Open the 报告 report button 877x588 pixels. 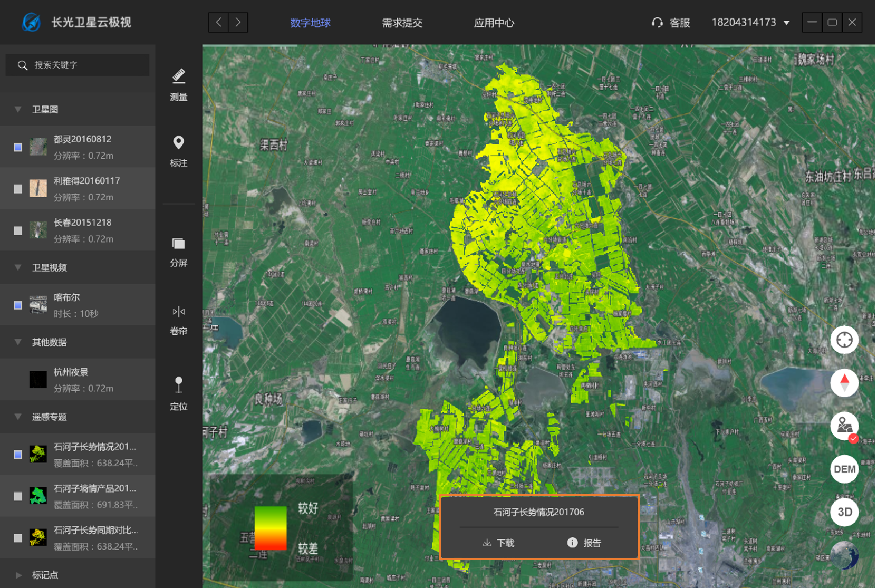(x=584, y=543)
